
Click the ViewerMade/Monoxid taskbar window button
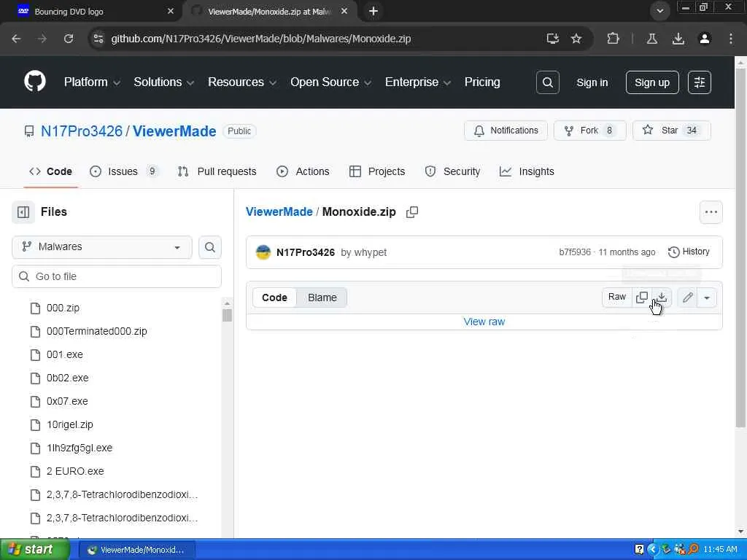click(137, 550)
